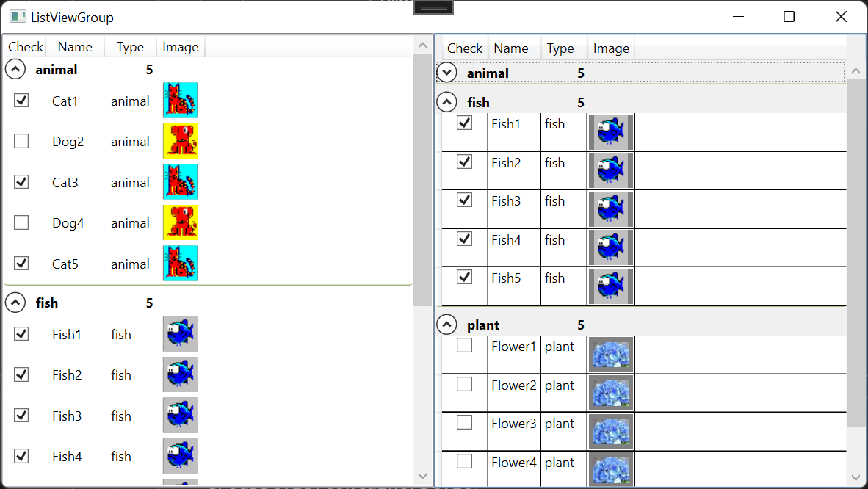Image resolution: width=868 pixels, height=489 pixels.
Task: Uncheck the Cat3 checkbox in left list
Action: click(21, 181)
